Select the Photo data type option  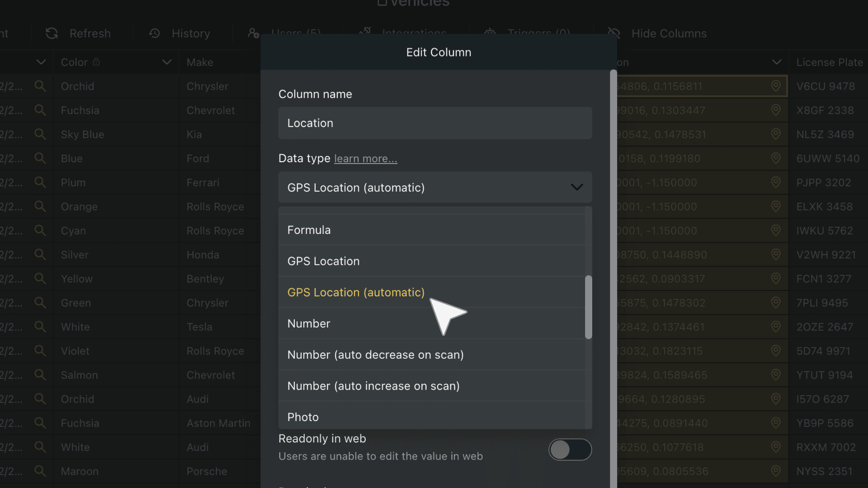[302, 417]
